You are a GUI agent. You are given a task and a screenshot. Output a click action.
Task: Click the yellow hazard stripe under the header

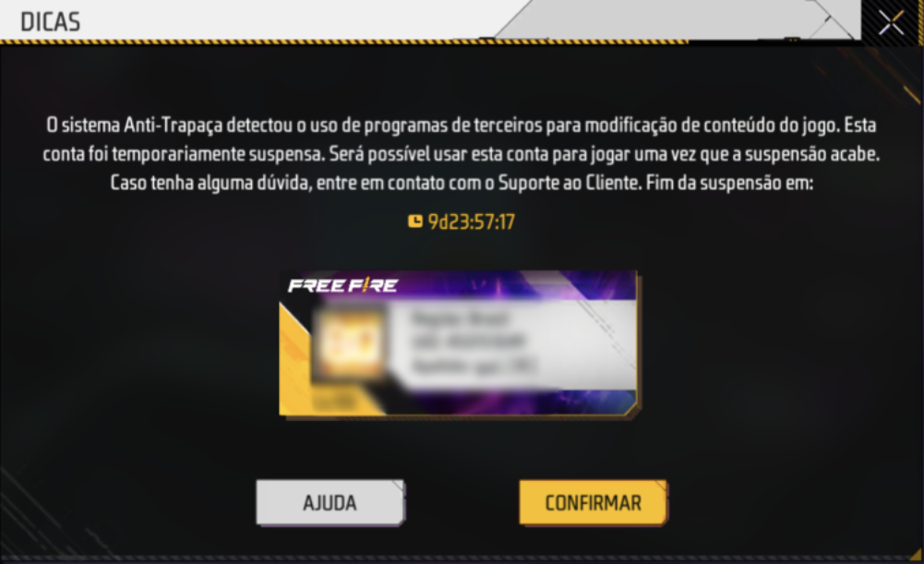coord(344,42)
